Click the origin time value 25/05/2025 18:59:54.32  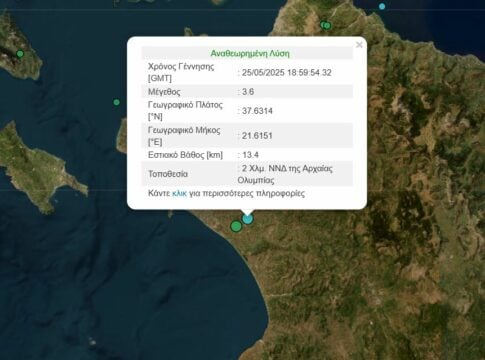pyautogui.click(x=286, y=73)
